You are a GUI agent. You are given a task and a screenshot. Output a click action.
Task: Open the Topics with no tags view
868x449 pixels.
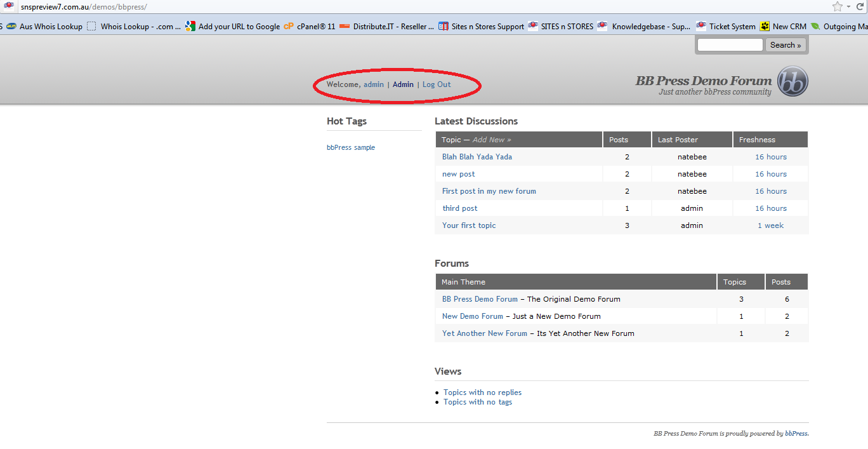(x=478, y=402)
